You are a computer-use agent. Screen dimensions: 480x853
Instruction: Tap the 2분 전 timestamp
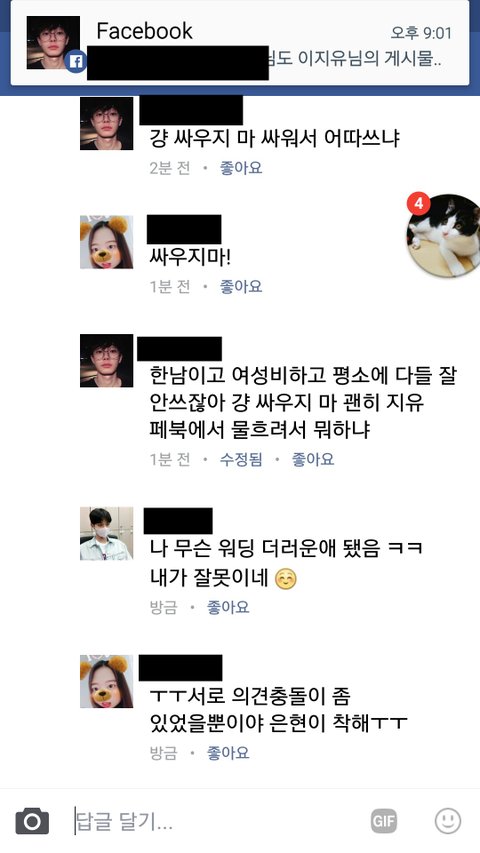coord(170,168)
